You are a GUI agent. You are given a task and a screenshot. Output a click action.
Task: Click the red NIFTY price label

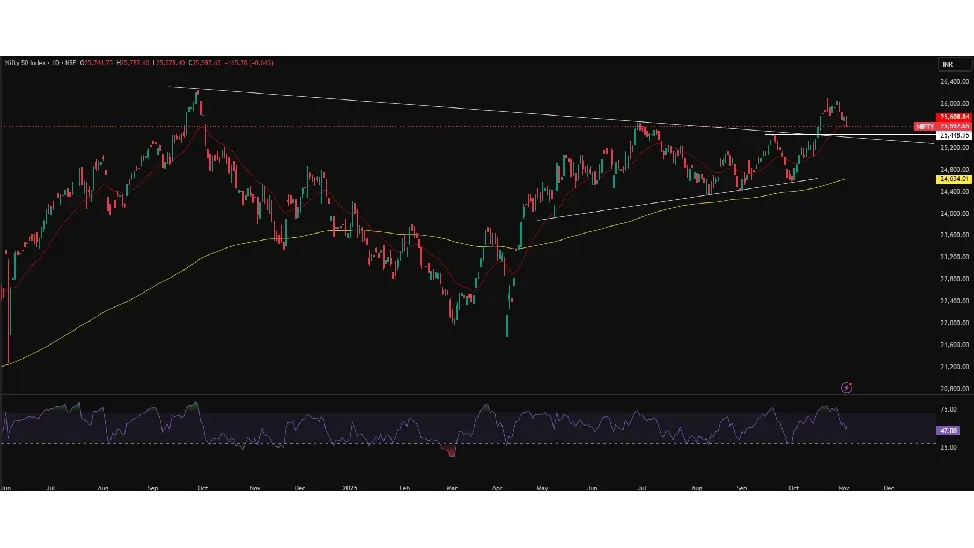[x=926, y=127]
